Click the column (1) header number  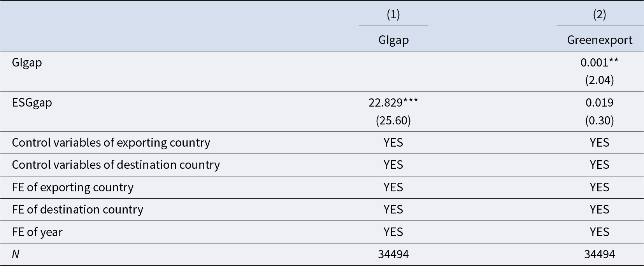(393, 14)
